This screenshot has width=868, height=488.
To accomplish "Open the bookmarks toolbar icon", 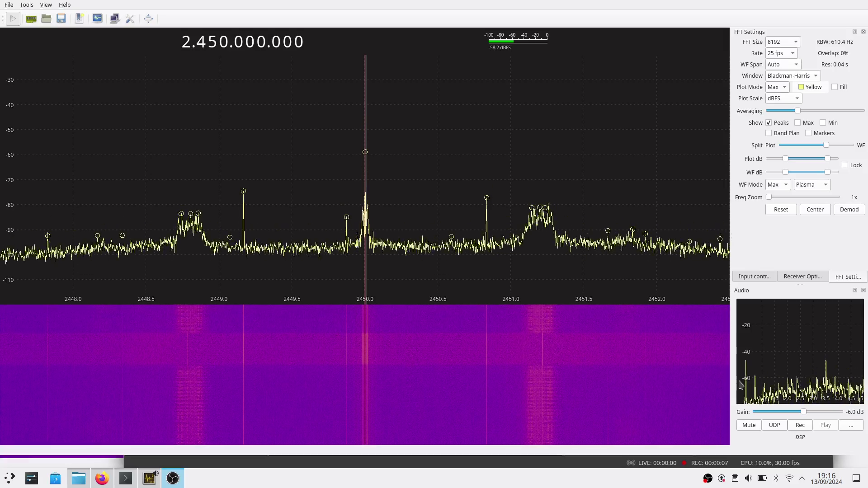I will click(79, 19).
